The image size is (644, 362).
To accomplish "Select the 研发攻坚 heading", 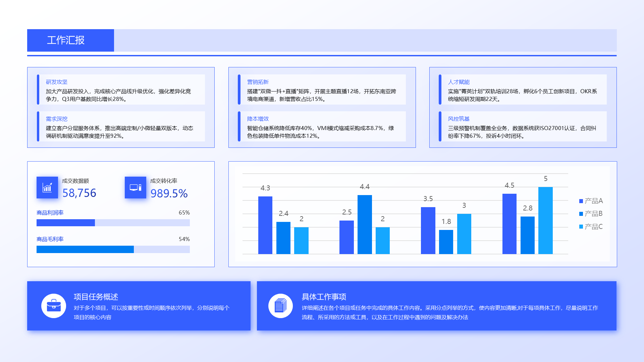I will pyautogui.click(x=57, y=82).
